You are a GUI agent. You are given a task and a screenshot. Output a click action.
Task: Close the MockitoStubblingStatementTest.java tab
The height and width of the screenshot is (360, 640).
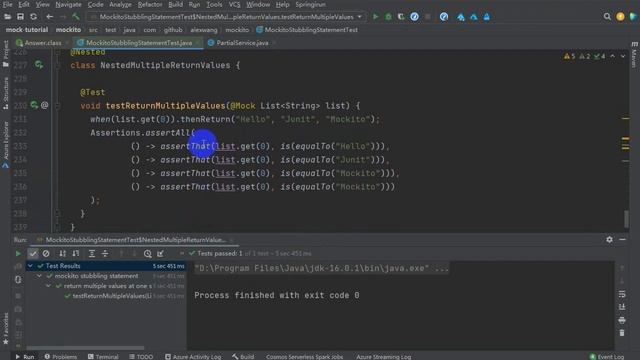(x=198, y=43)
